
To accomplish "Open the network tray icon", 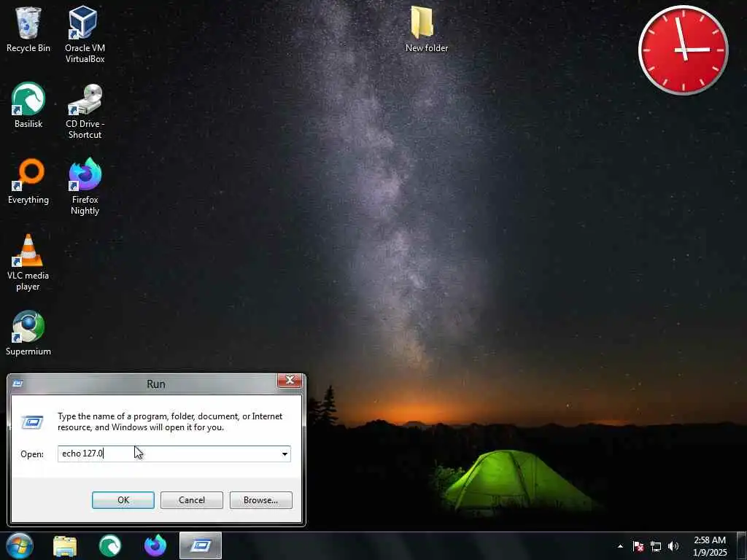I will tap(656, 546).
